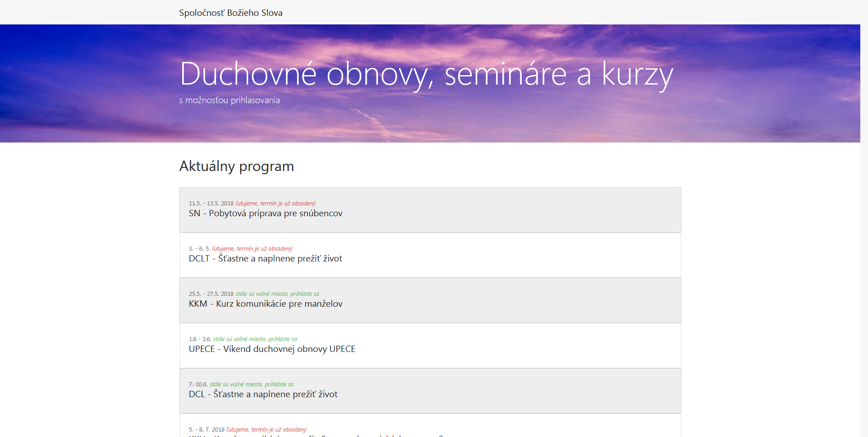Image resolution: width=868 pixels, height=437 pixels.
Task: Click the date 3. - 6. 5.
Action: pyautogui.click(x=199, y=249)
